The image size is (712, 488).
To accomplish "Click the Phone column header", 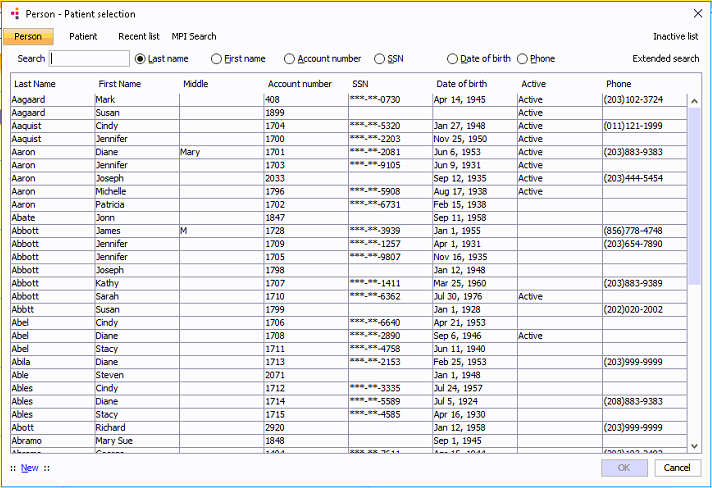I will coord(618,84).
